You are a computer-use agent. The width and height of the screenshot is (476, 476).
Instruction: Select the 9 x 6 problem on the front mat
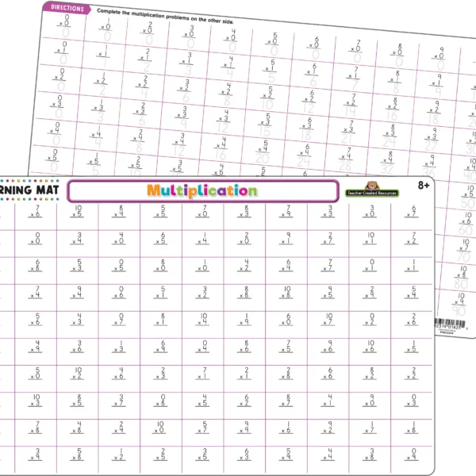pos(328,347)
